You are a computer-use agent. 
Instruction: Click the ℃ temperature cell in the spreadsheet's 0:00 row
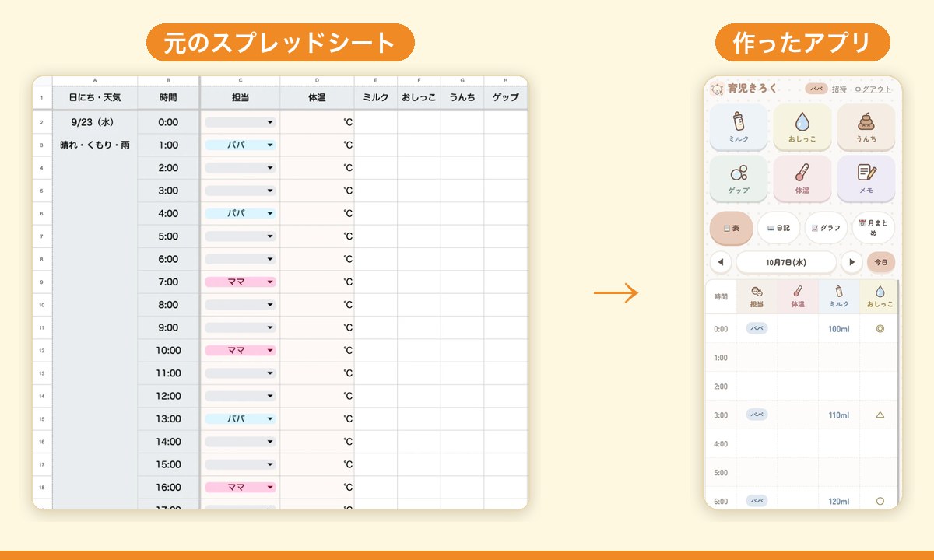pyautogui.click(x=318, y=122)
